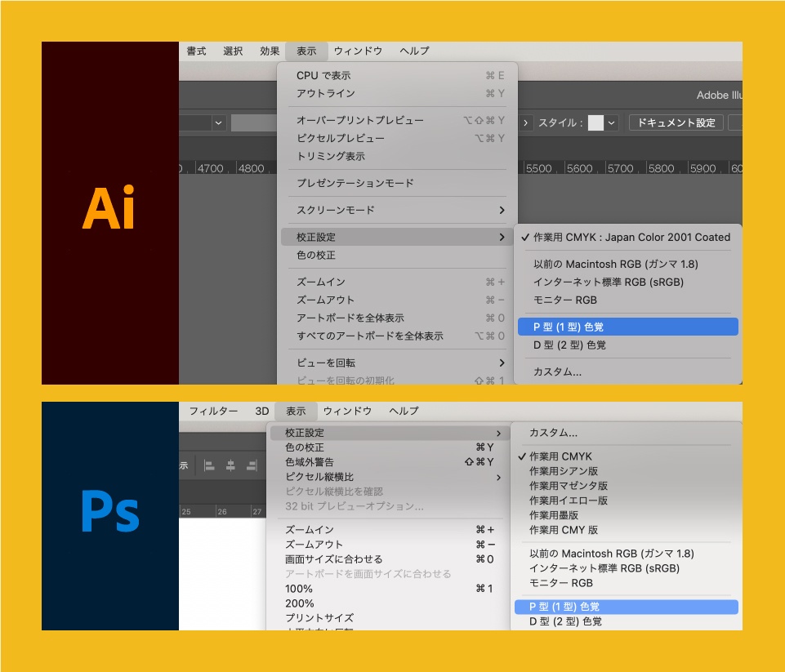Open Photoshop 3D menu
Viewport: 785px width, 672px height.
pyautogui.click(x=262, y=412)
